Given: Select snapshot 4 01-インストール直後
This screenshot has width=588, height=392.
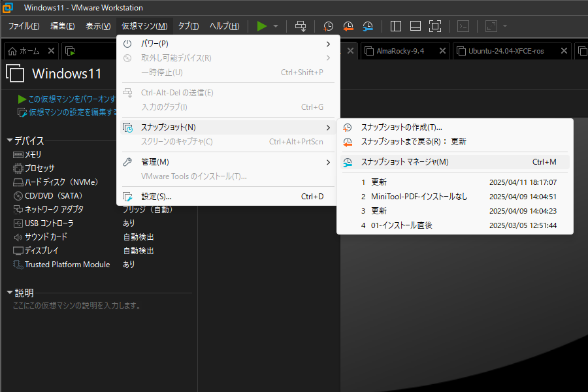Looking at the screenshot, I should 455,225.
